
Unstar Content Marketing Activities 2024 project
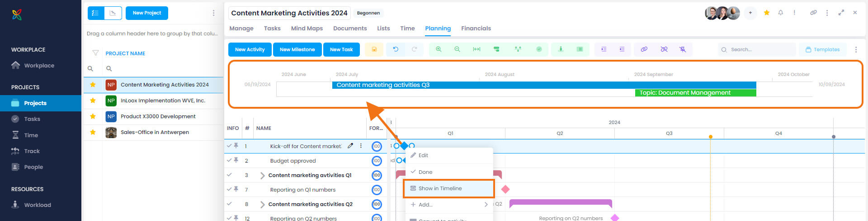(93, 85)
